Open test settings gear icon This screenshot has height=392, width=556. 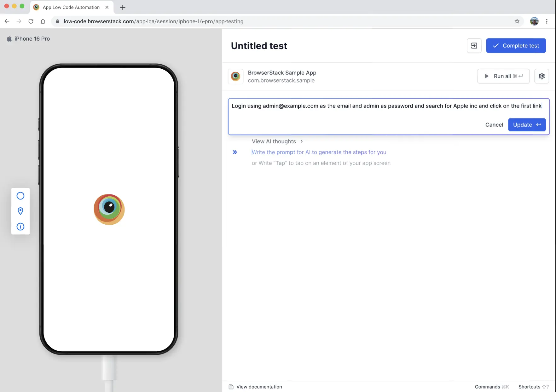coord(542,76)
